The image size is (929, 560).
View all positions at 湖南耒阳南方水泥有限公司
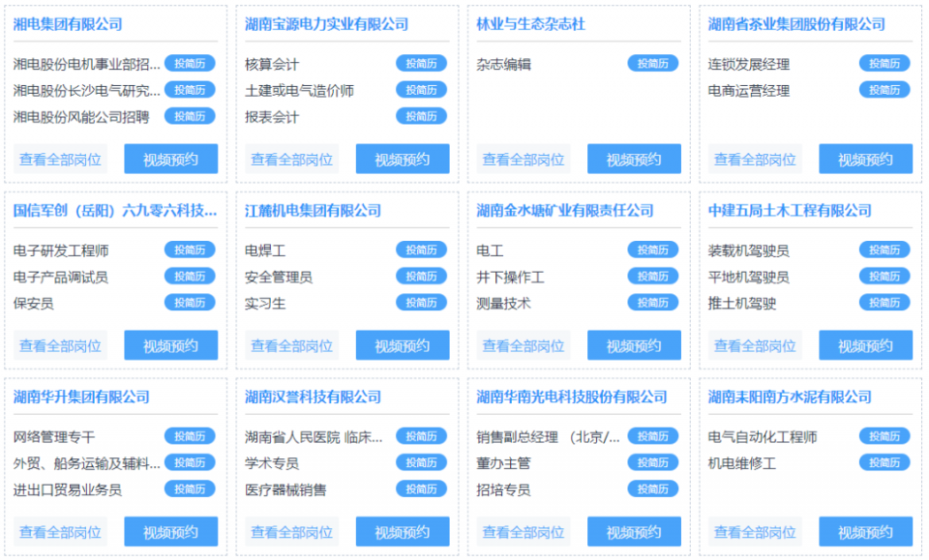click(755, 532)
